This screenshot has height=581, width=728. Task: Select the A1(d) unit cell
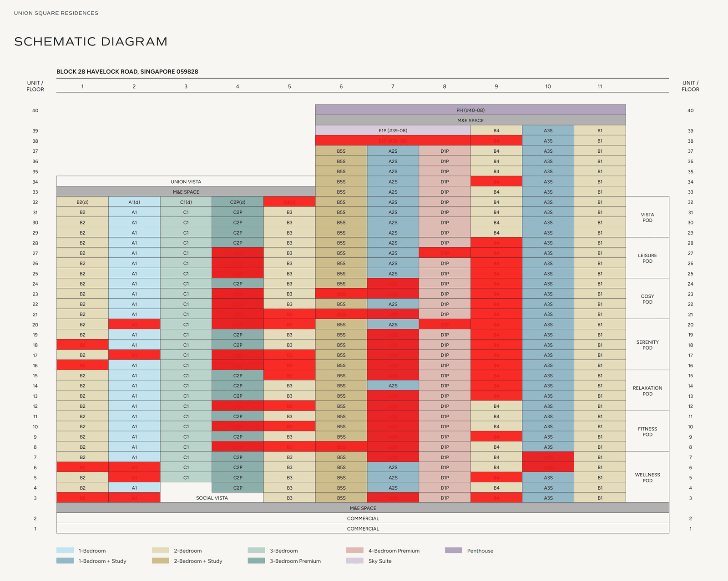click(134, 202)
